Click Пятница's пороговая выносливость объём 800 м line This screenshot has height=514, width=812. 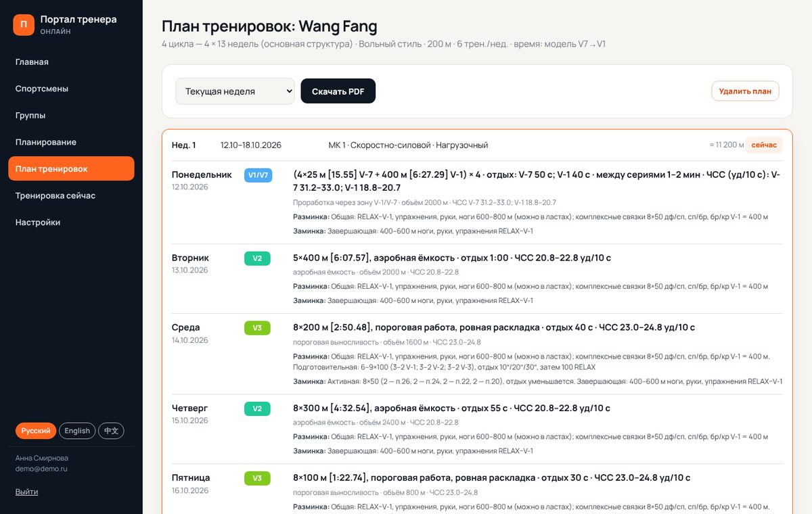[386, 492]
